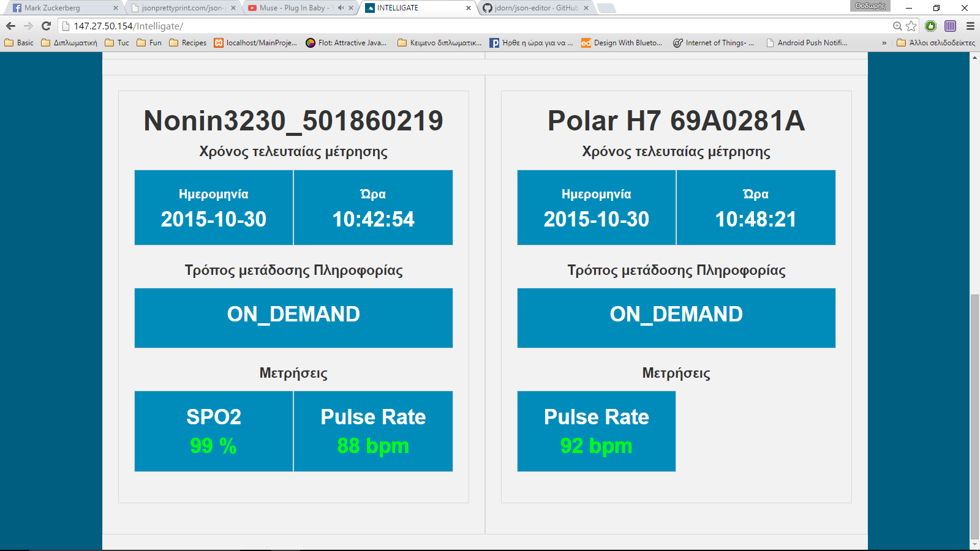Click the Polar H7 69A0281A device title
Screen dimensions: 980x551
coord(676,121)
